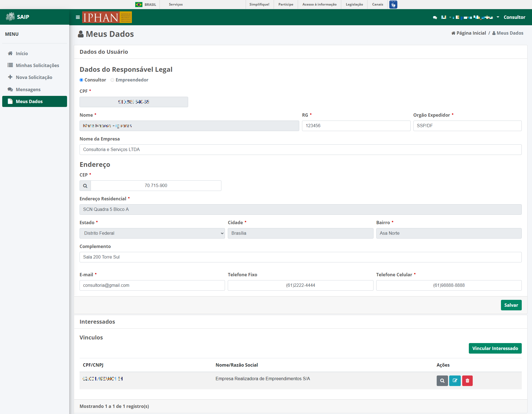This screenshot has height=414, width=532.
Task: Edit the Empresa Realizadora vínculo
Action: point(455,381)
